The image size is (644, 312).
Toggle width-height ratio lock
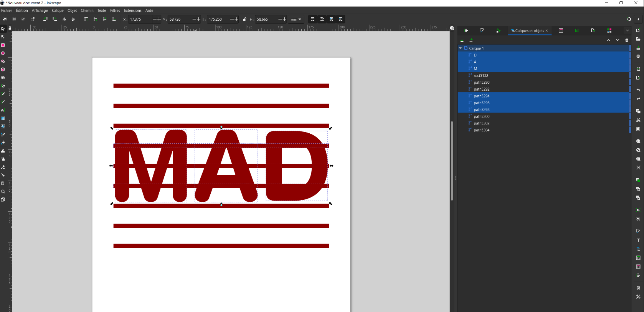tap(244, 19)
